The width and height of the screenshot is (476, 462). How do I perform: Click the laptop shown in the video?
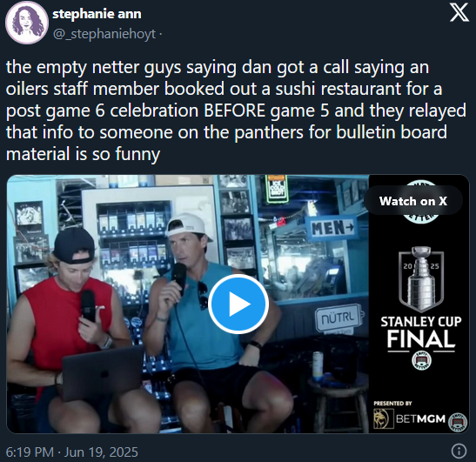pos(102,373)
